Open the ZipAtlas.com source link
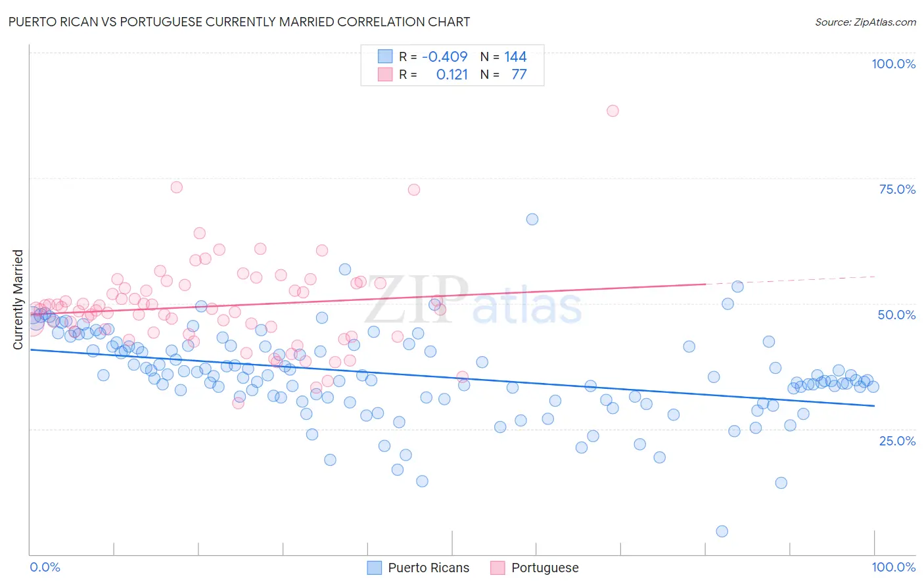This screenshot has height=586, width=924. coord(865,22)
